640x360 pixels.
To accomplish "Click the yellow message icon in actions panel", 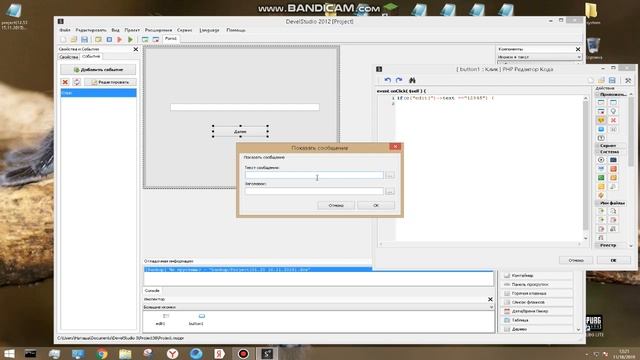I will coord(601,120).
